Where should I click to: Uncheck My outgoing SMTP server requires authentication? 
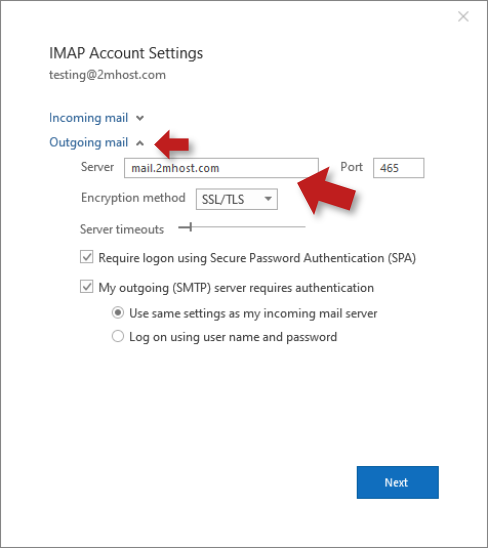87,287
